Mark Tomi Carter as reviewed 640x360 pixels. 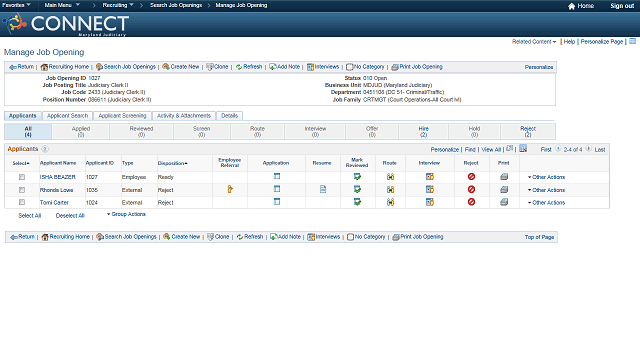click(x=357, y=202)
